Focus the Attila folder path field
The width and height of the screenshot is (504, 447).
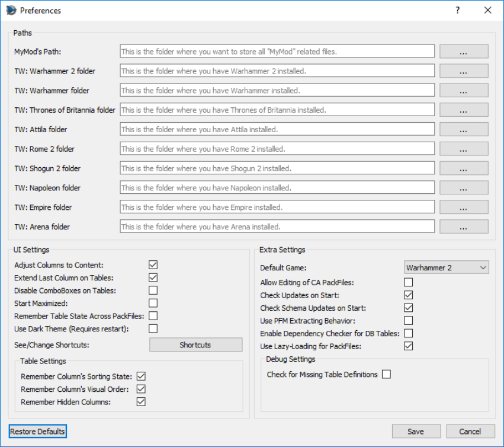[277, 129]
